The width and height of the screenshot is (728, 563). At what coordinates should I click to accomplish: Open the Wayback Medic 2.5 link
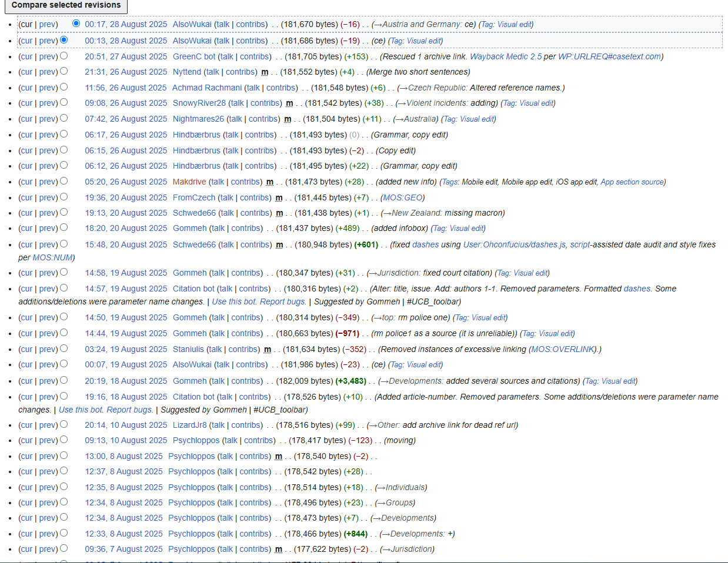coord(506,56)
